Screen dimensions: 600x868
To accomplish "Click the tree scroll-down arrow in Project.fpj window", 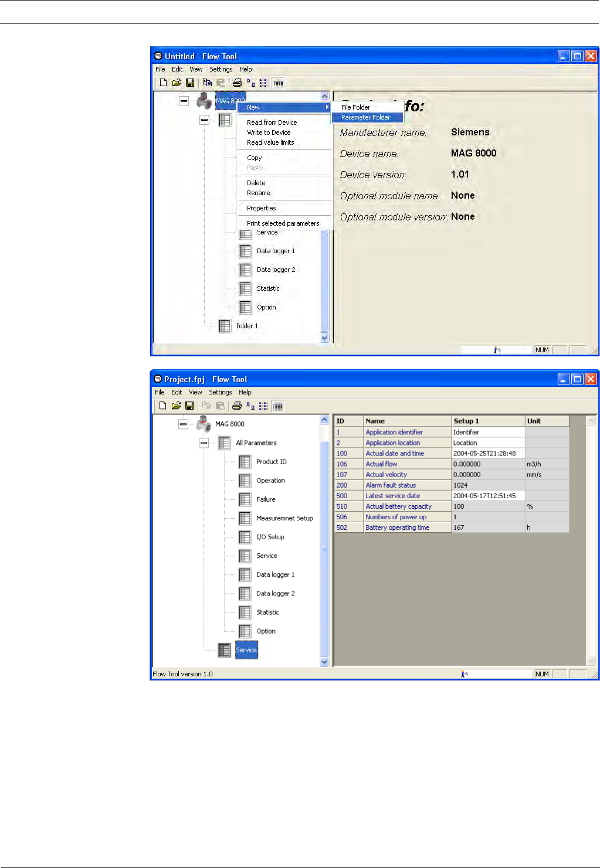I will pos(324,662).
